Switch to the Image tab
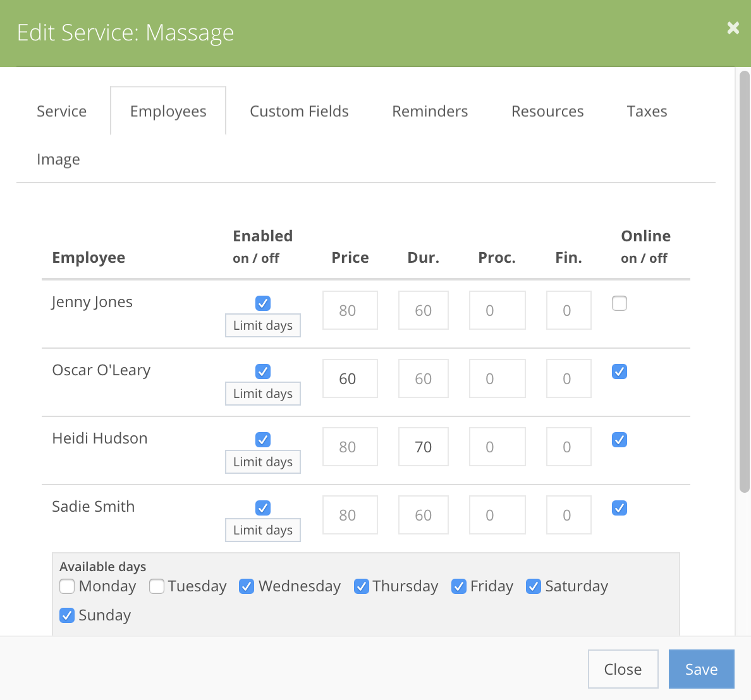Image resolution: width=751 pixels, height=700 pixels. coord(58,159)
